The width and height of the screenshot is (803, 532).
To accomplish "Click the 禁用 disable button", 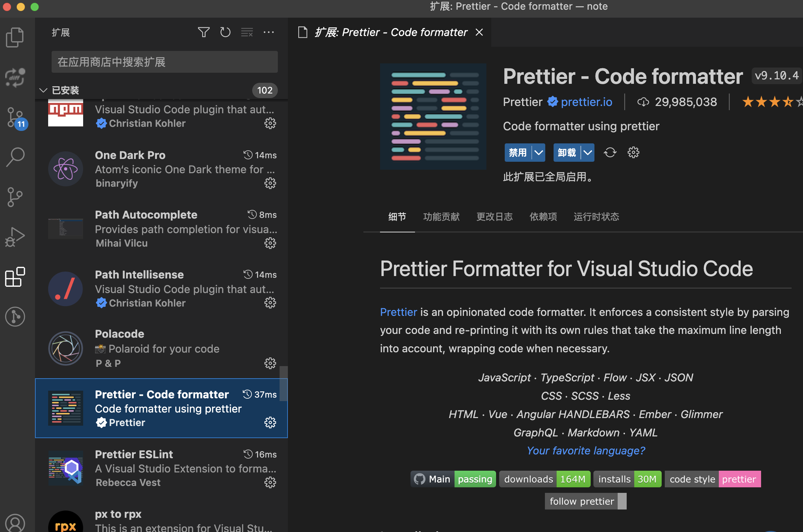I will 518,152.
